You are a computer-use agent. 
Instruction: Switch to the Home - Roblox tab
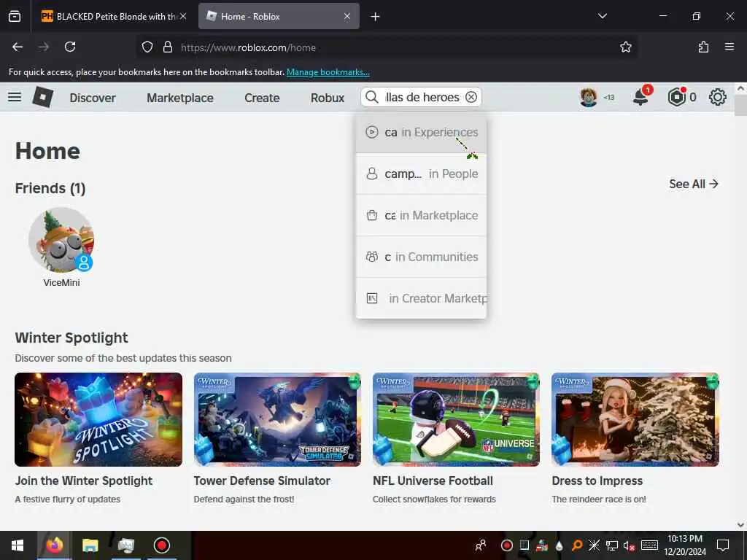[x=279, y=16]
